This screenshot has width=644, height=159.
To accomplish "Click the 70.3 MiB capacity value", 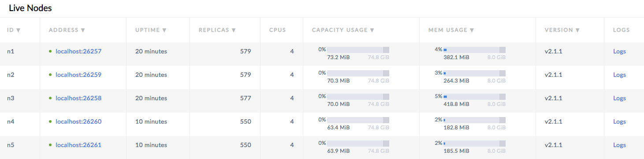I will [x=339, y=81].
